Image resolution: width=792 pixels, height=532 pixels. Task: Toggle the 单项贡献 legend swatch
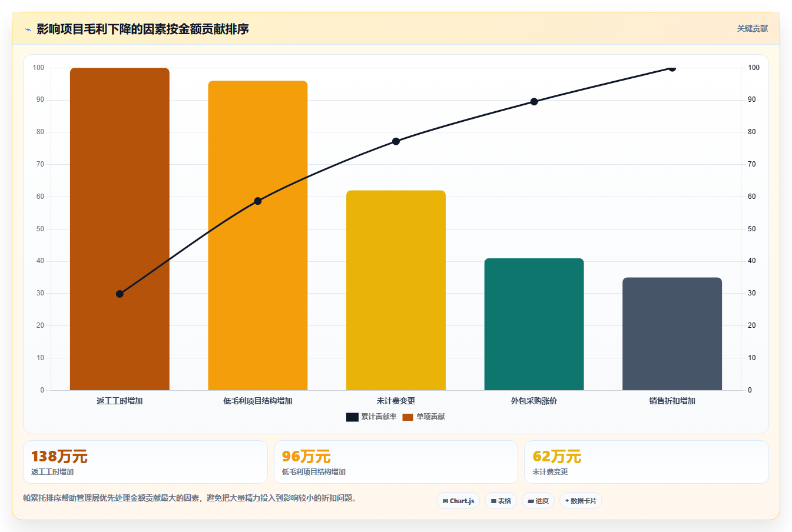pyautogui.click(x=407, y=417)
